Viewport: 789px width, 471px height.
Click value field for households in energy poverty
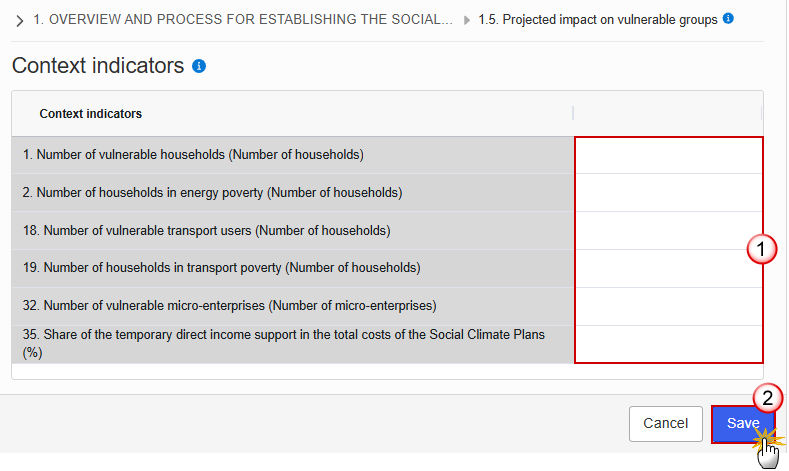point(669,193)
